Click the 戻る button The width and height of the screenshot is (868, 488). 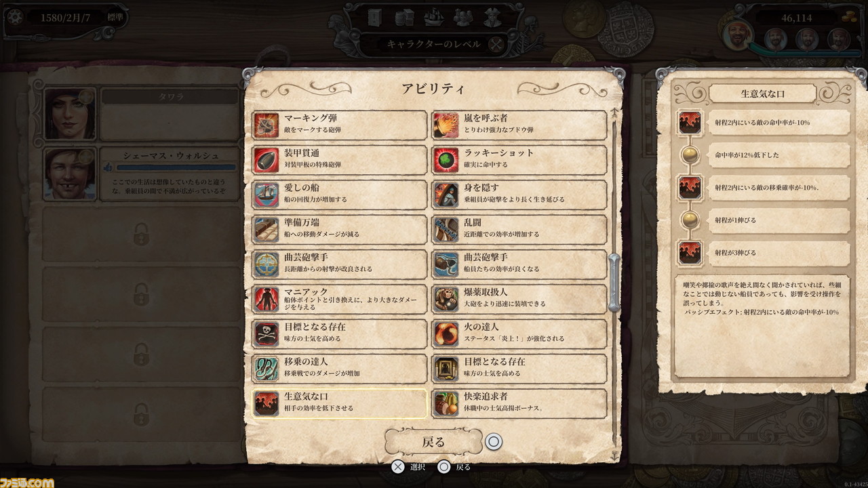click(434, 442)
